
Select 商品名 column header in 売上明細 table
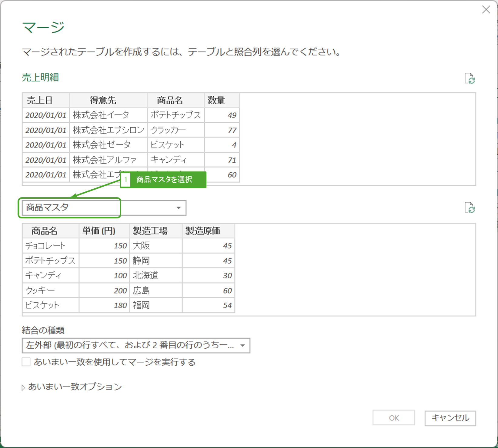point(170,100)
